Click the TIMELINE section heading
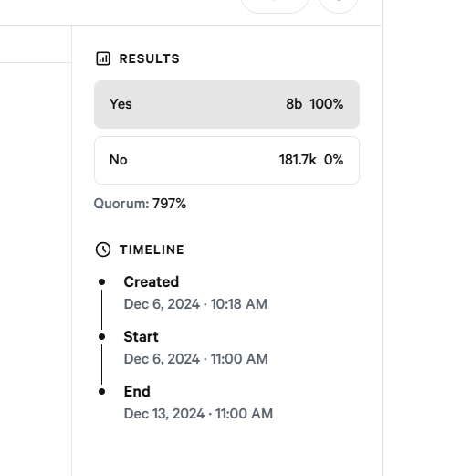 (152, 249)
